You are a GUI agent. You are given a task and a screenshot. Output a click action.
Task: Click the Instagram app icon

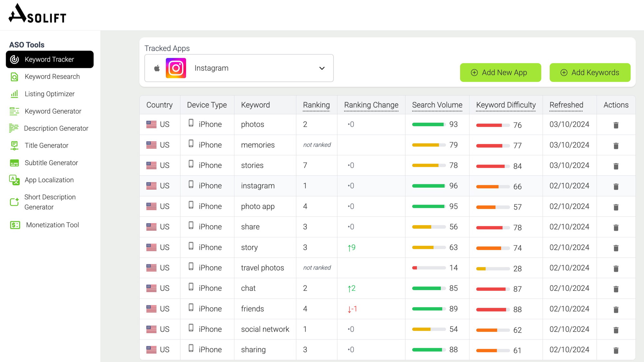click(x=176, y=68)
